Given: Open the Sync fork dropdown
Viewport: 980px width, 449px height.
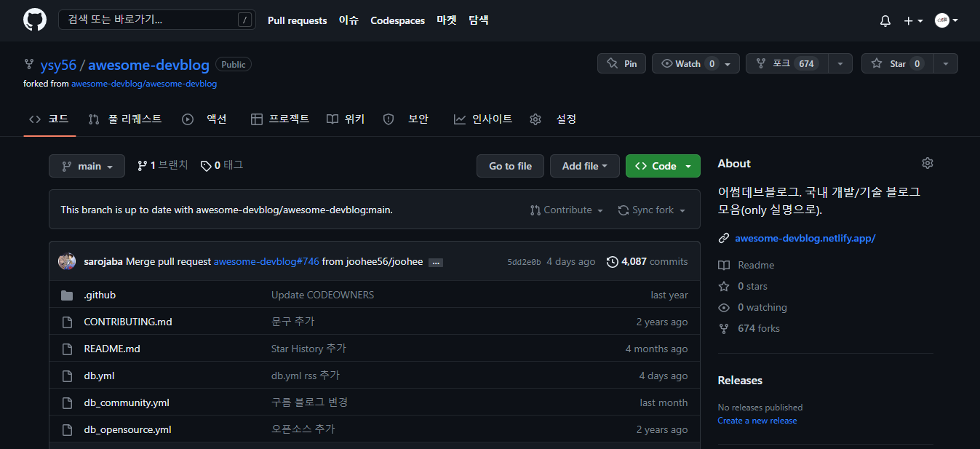Looking at the screenshot, I should [652, 210].
